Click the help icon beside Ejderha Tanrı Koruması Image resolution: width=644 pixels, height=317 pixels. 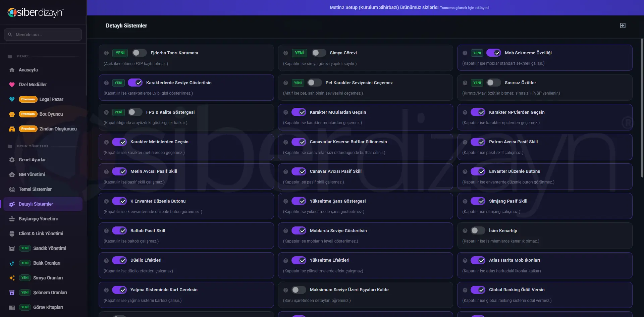point(106,53)
